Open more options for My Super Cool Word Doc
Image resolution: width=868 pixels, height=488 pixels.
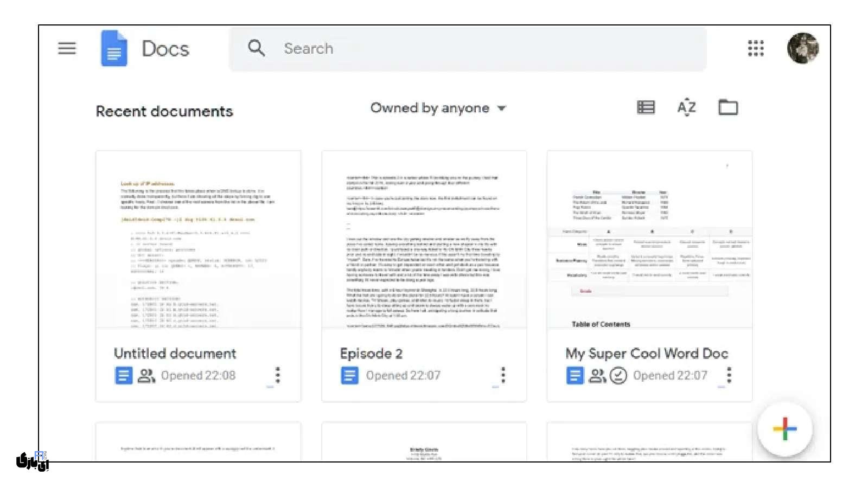[x=729, y=375]
